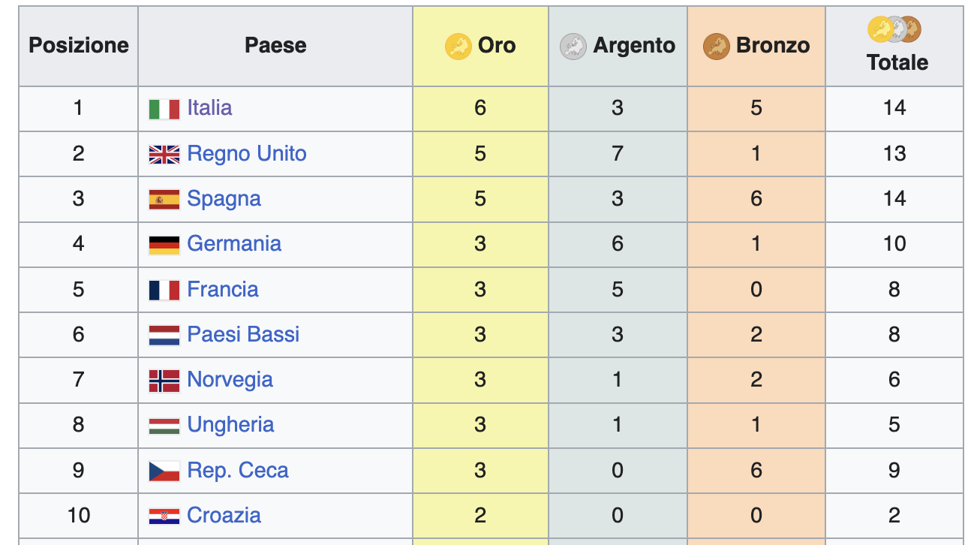The image size is (980, 545).
Task: Click the bronze medal icon beside Bronzo
Action: click(717, 46)
